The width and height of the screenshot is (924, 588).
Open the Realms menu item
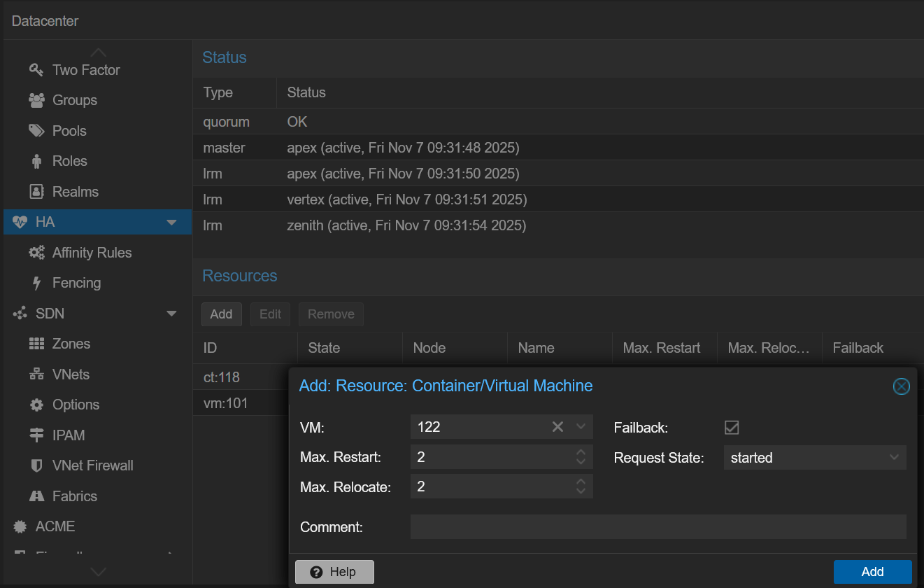pyautogui.click(x=75, y=192)
